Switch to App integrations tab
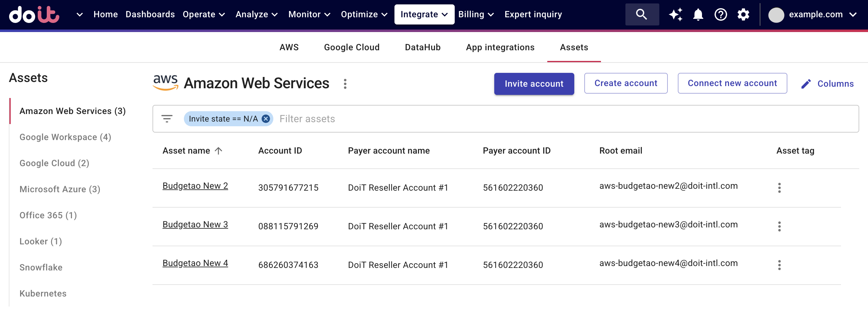868x321 pixels. click(x=500, y=47)
